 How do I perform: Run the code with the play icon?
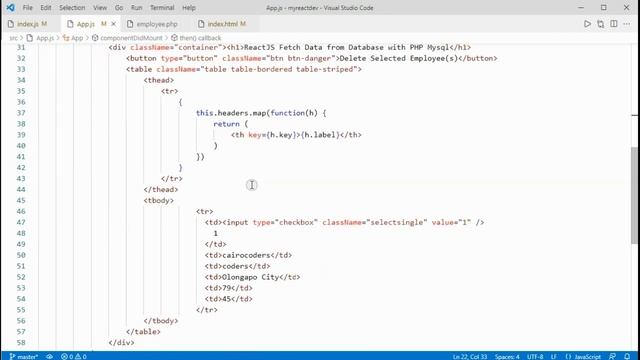587,24
